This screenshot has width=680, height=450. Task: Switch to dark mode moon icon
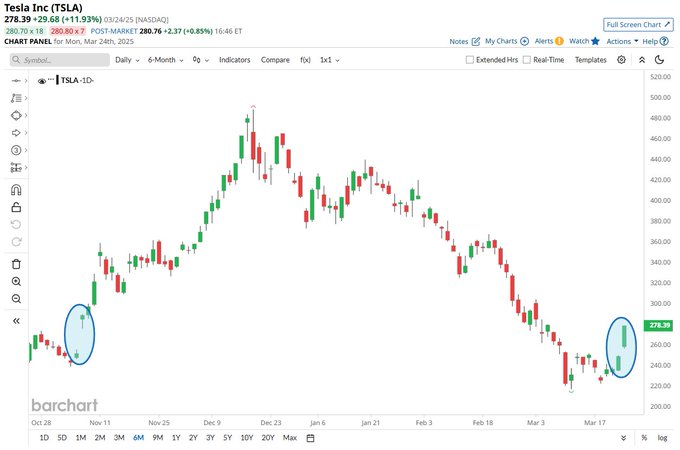coord(660,60)
